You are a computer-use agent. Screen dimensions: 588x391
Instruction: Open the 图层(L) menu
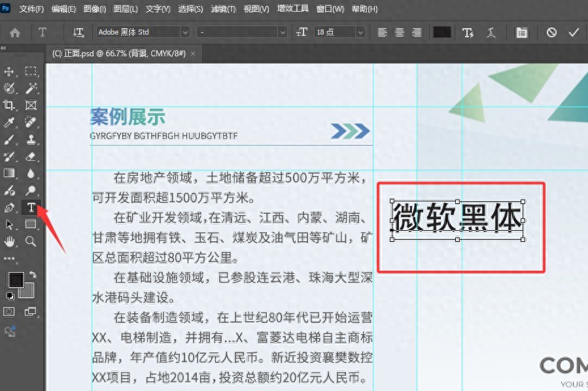[126, 9]
